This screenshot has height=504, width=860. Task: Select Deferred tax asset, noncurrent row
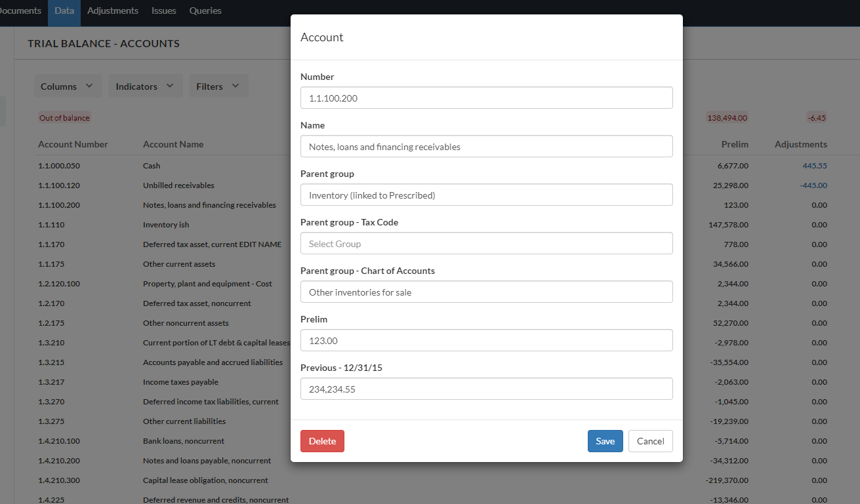197,303
